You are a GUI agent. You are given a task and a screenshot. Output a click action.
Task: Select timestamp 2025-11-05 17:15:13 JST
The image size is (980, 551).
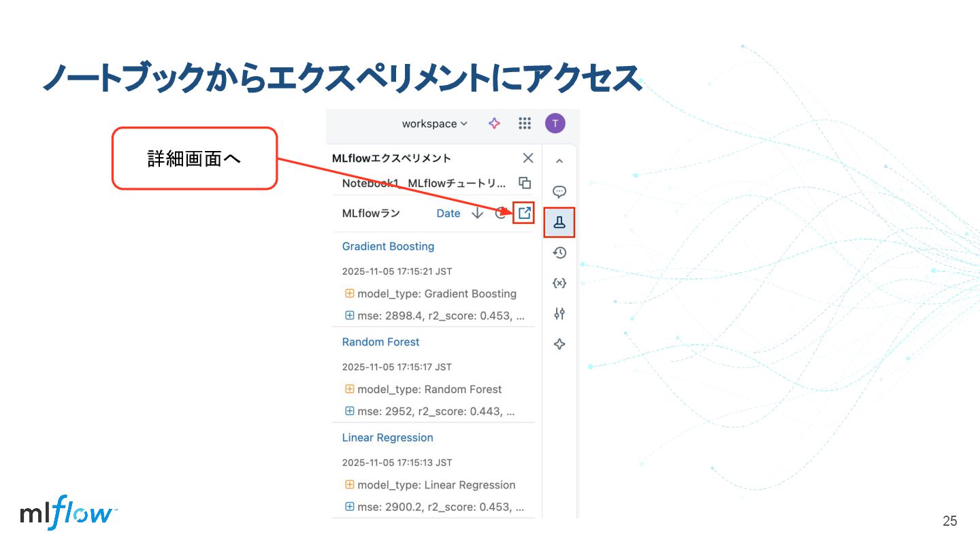click(397, 463)
